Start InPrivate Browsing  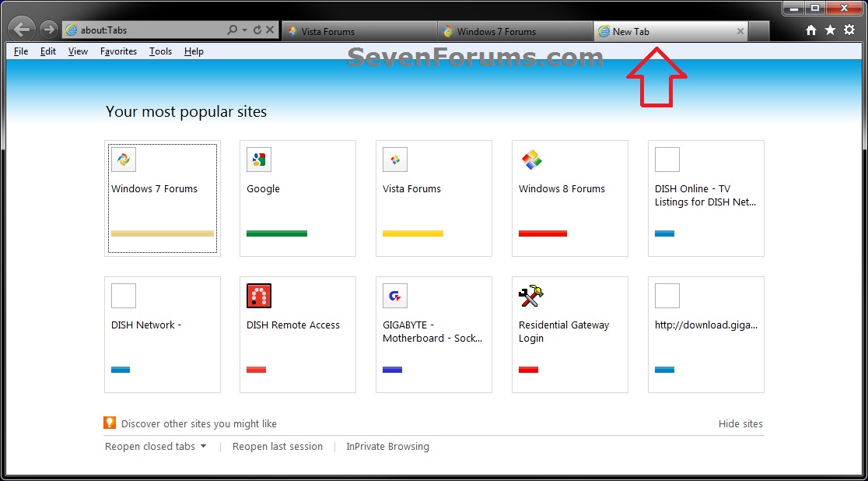pos(387,447)
